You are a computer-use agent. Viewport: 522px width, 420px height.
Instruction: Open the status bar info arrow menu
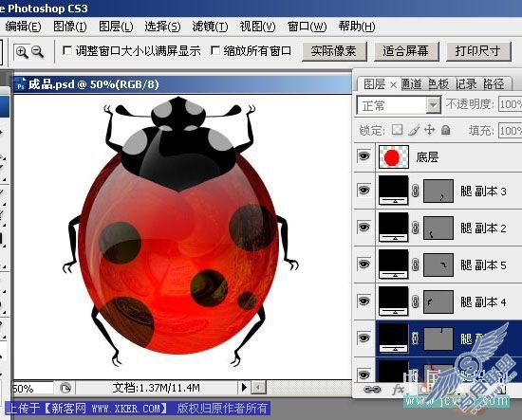point(244,387)
